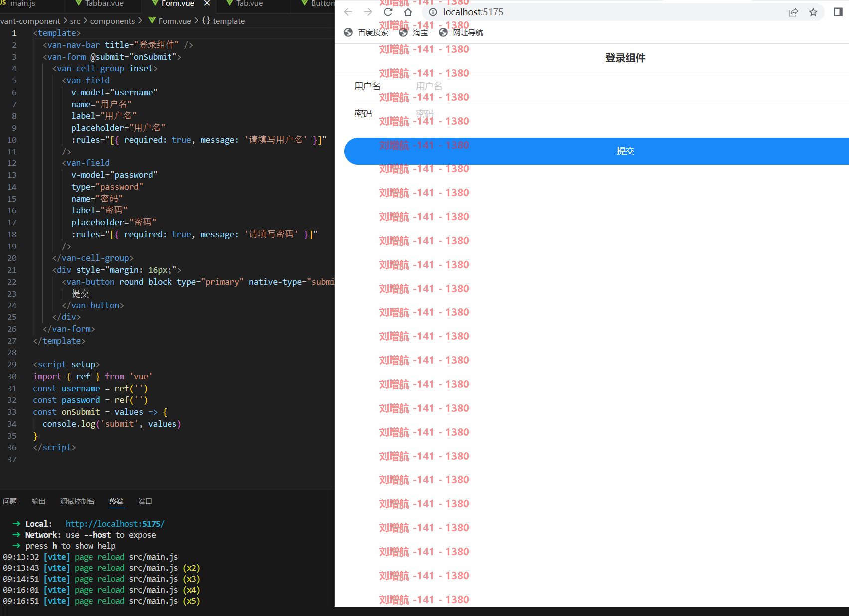Click components in the breadcrumb path
The image size is (849, 616).
pos(112,21)
